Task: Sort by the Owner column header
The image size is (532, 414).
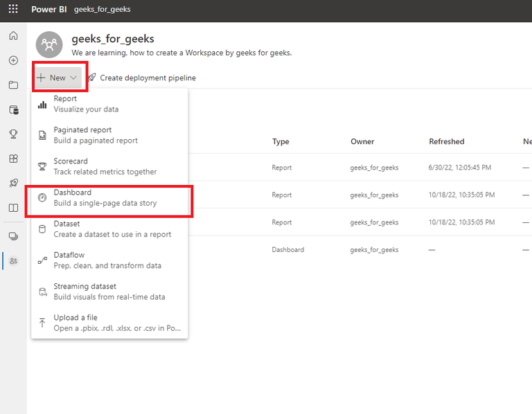Action: click(x=362, y=141)
